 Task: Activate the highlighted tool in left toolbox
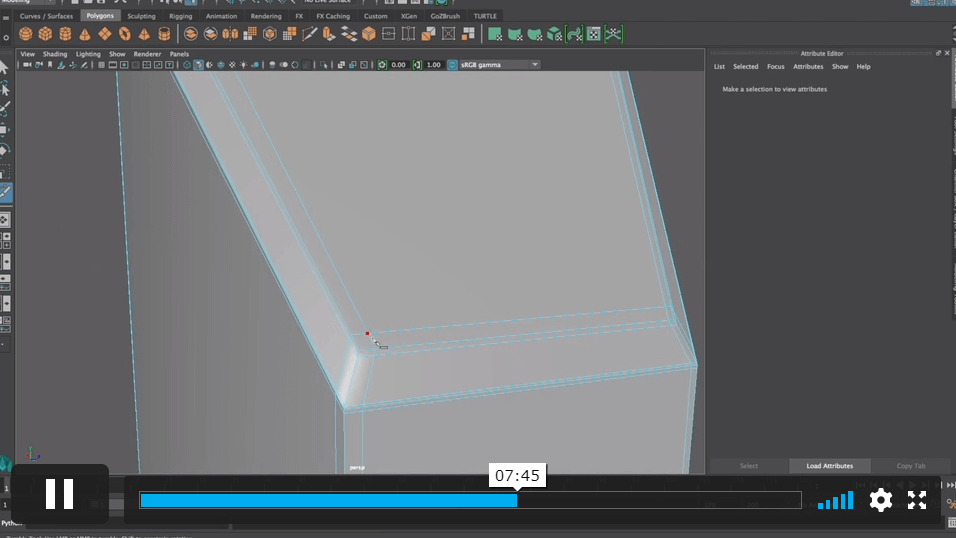[x=5, y=191]
